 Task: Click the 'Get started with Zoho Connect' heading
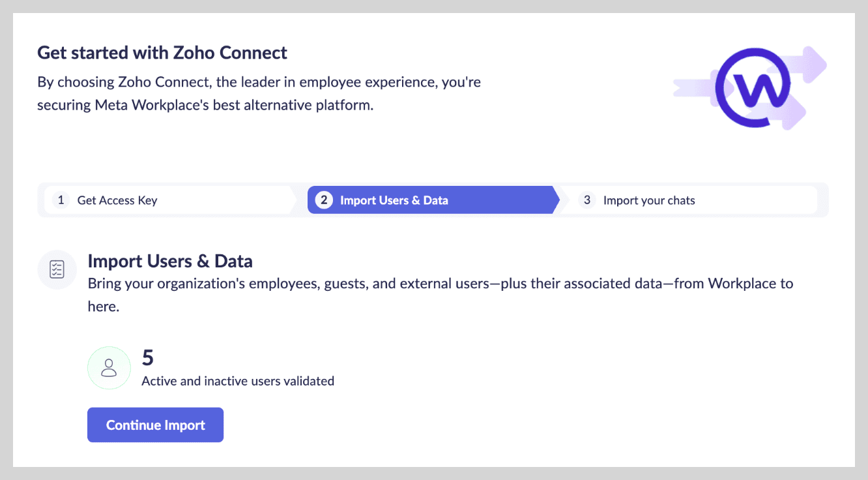pyautogui.click(x=162, y=52)
